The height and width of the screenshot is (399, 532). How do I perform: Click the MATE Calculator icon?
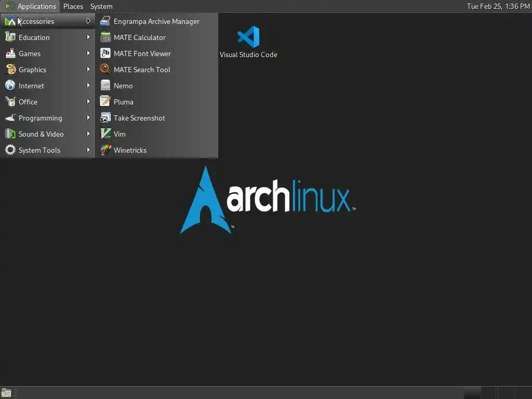(x=105, y=37)
